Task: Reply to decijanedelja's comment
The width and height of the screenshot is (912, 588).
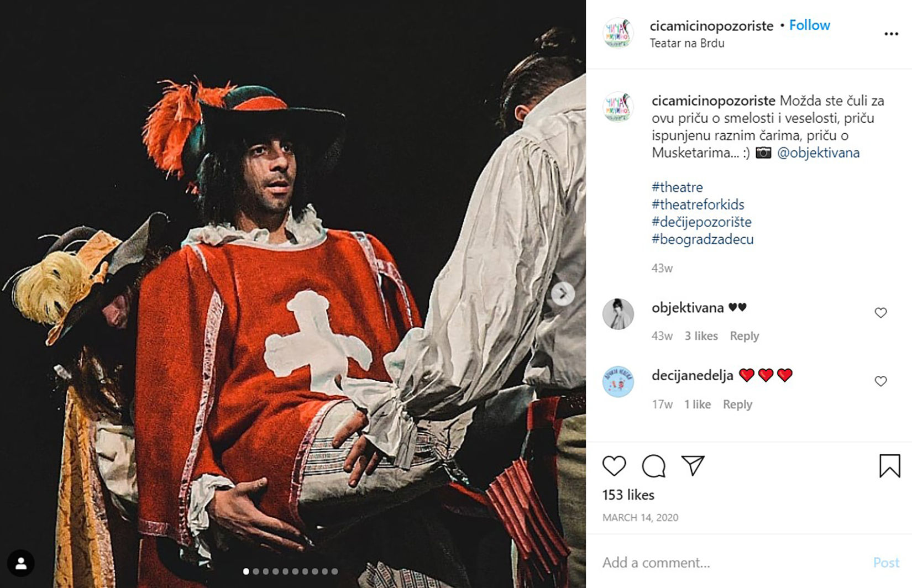Action: coord(737,405)
